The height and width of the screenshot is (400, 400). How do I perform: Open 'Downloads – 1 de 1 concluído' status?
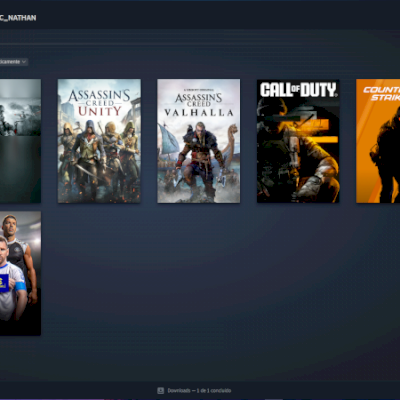click(199, 390)
